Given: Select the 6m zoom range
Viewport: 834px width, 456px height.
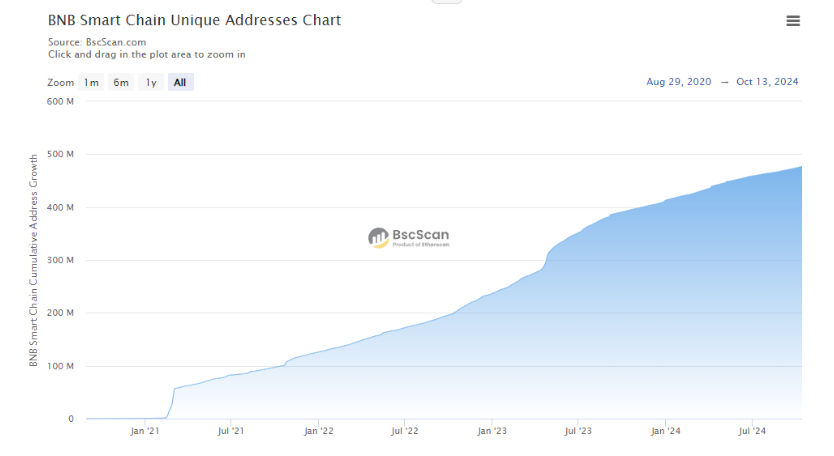Looking at the screenshot, I should pyautogui.click(x=121, y=83).
